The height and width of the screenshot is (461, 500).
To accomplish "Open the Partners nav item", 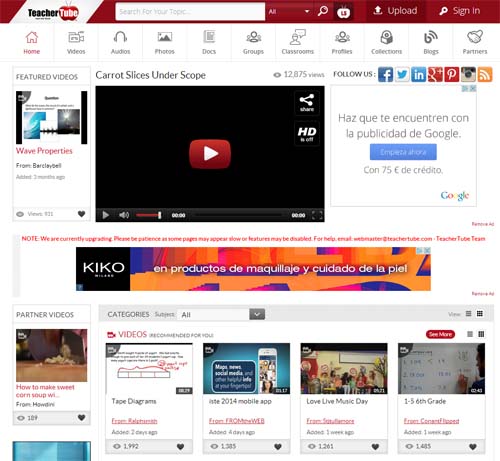I will (475, 42).
